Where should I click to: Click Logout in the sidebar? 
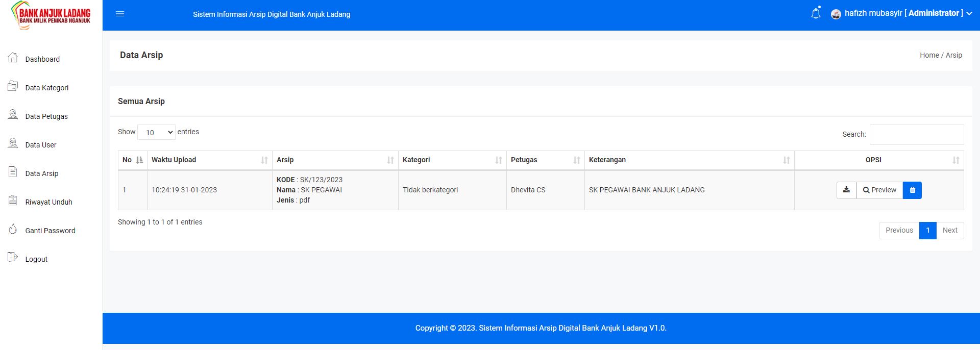[x=36, y=259]
